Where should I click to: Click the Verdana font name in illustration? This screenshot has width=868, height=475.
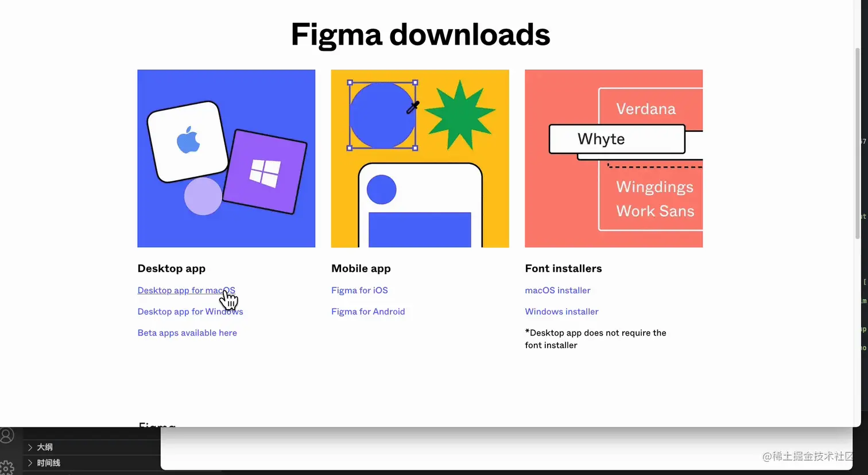(x=646, y=109)
